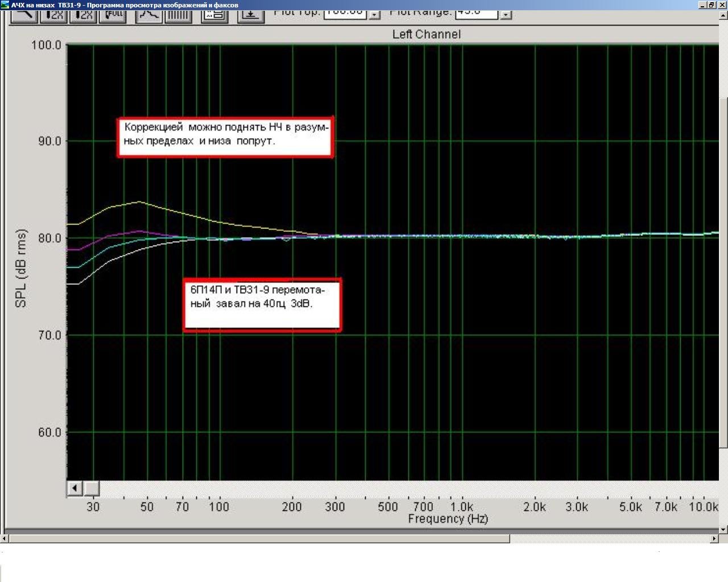Click the vertical scrollbar down arrow
Screen dimensions: 728x582
coord(723,529)
